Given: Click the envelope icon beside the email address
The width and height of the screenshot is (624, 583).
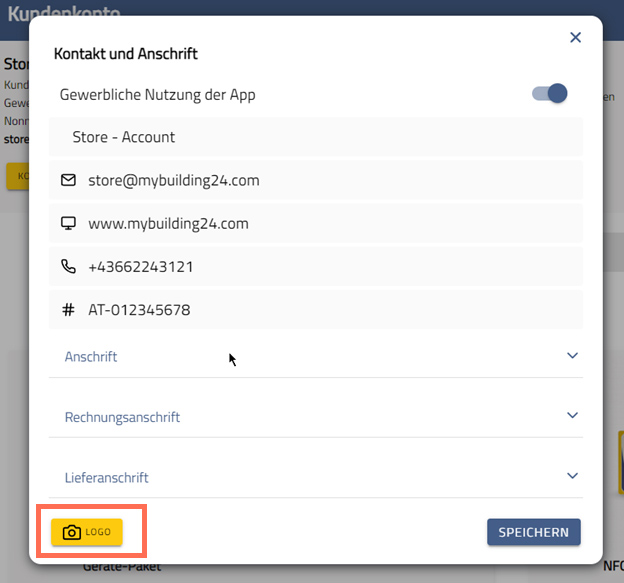Looking at the screenshot, I should pyautogui.click(x=68, y=181).
